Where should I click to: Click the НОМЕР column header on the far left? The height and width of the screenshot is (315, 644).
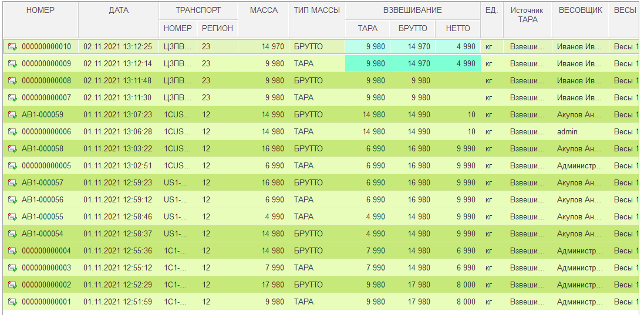click(x=41, y=11)
